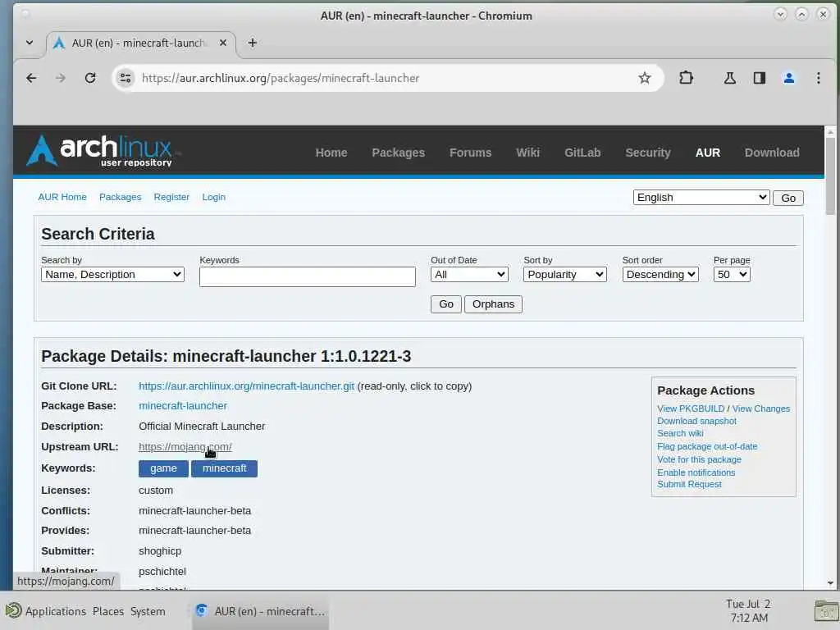Open the Register link
This screenshot has width=840, height=630.
click(x=171, y=197)
